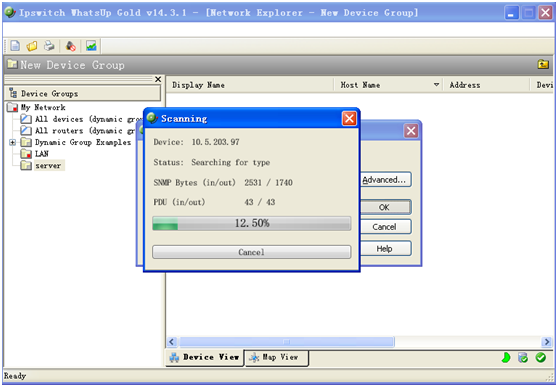Click Help in the background dialog
The height and width of the screenshot is (387, 558).
pyautogui.click(x=386, y=249)
